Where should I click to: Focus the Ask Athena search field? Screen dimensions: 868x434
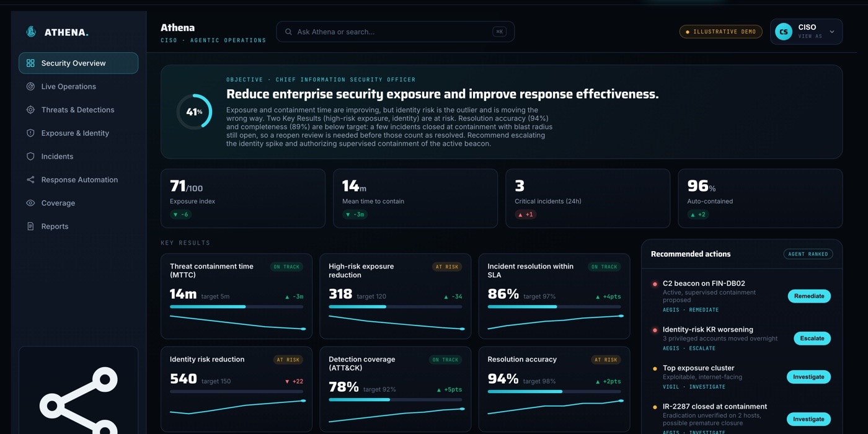click(x=395, y=32)
